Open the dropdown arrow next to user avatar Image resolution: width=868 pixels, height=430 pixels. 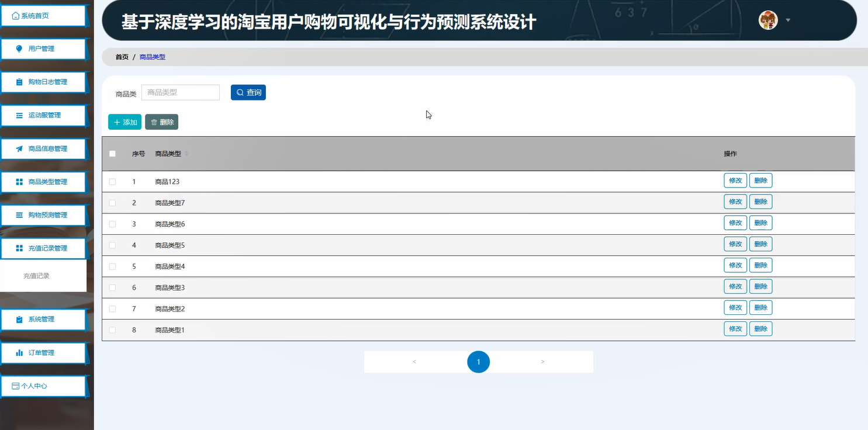pos(788,20)
